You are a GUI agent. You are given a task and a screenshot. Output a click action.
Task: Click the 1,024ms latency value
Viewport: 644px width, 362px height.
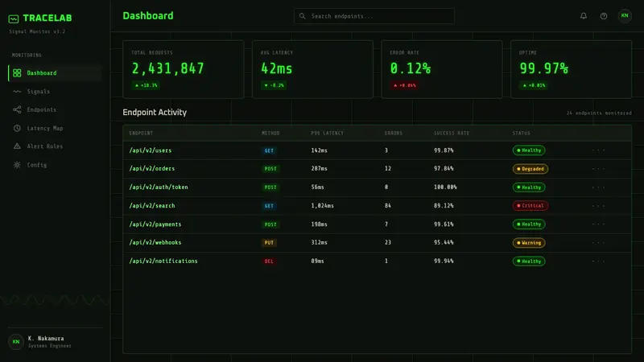(323, 206)
